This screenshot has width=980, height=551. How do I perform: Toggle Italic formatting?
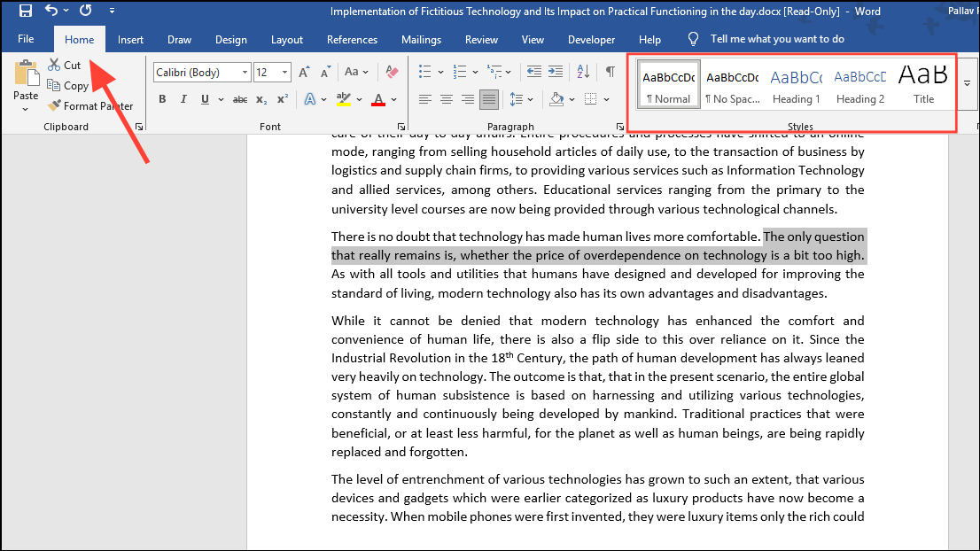point(183,98)
